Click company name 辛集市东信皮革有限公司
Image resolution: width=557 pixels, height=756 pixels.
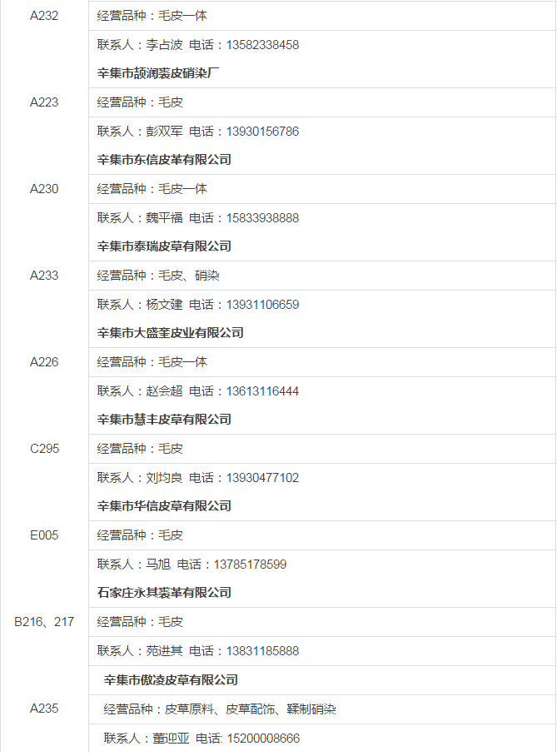coord(164,160)
